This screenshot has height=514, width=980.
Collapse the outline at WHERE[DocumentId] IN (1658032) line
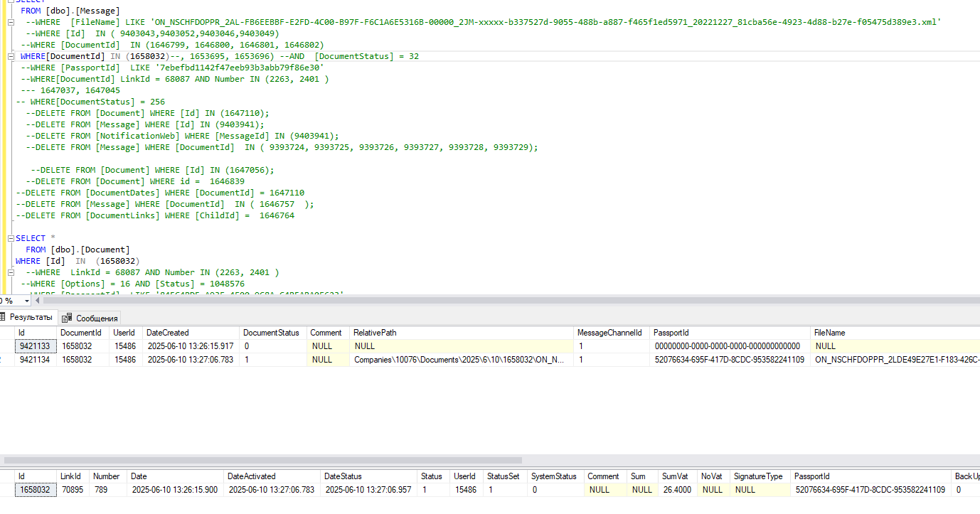tap(11, 56)
